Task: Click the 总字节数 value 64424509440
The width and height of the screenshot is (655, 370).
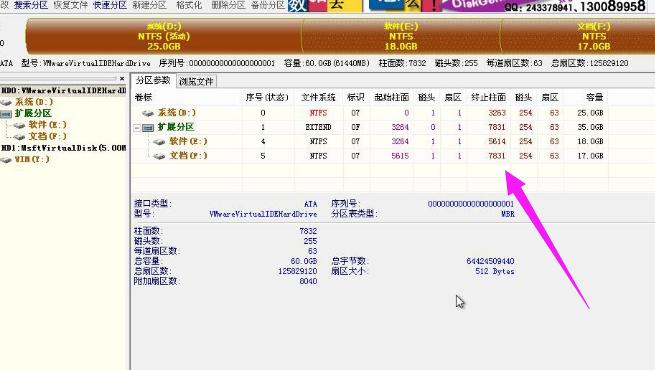Action: tap(490, 261)
